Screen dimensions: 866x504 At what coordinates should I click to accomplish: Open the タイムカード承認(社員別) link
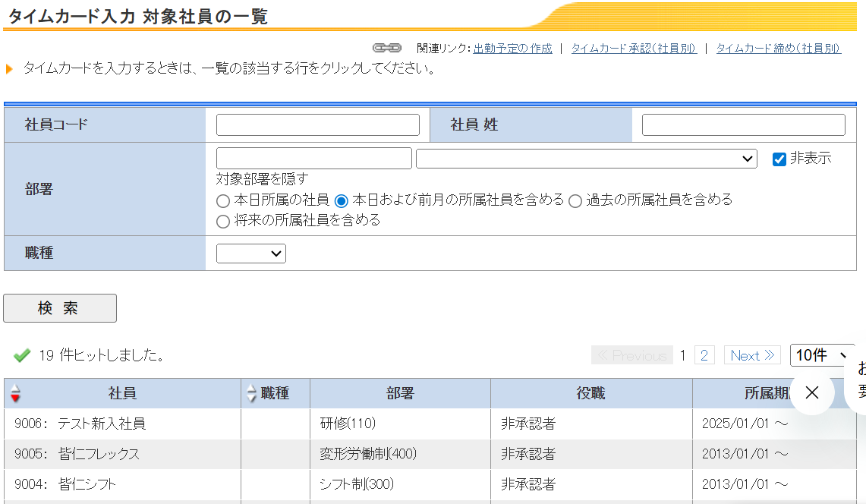pyautogui.click(x=633, y=48)
